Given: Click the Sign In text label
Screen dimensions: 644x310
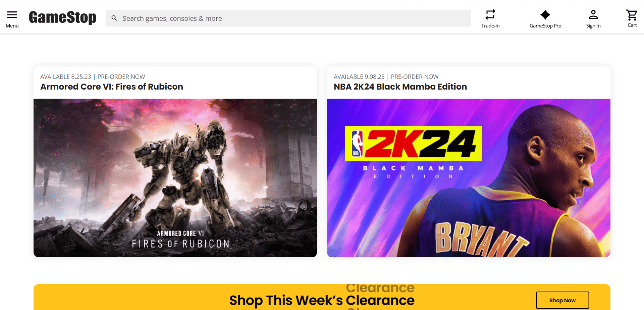Looking at the screenshot, I should pos(593,26).
